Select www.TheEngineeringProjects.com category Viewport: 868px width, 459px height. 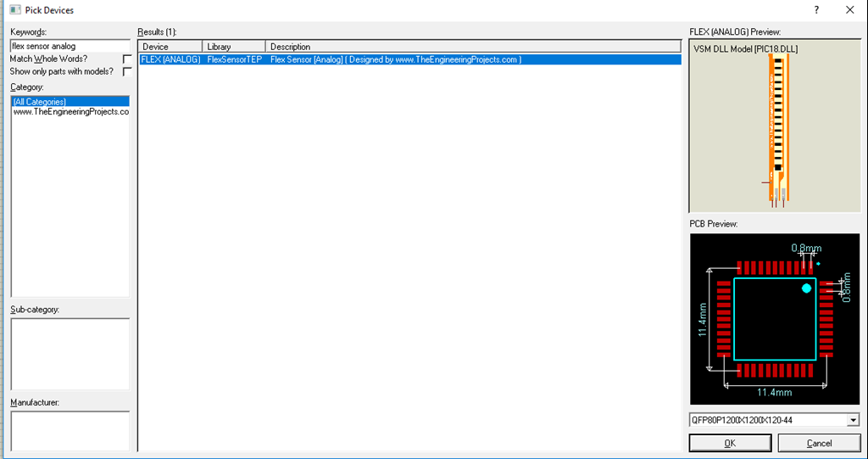click(70, 112)
